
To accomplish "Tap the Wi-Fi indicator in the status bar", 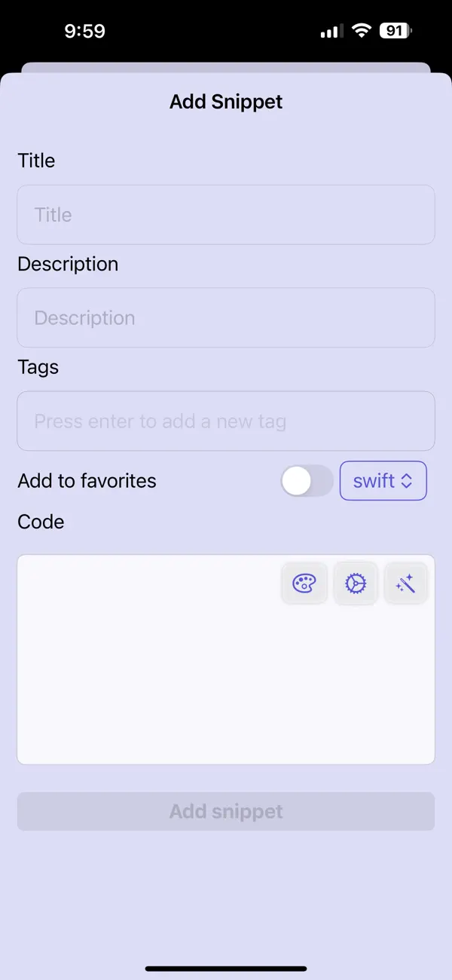I will 361,30.
